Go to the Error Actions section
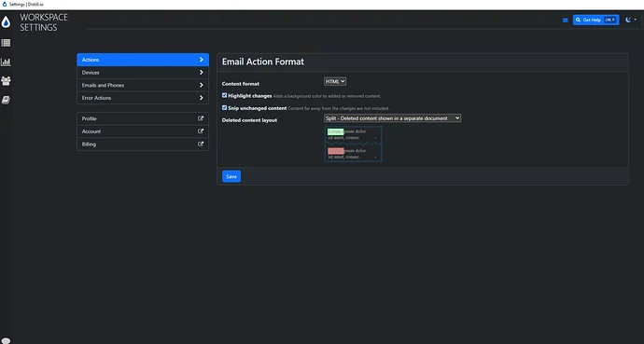 pos(143,98)
